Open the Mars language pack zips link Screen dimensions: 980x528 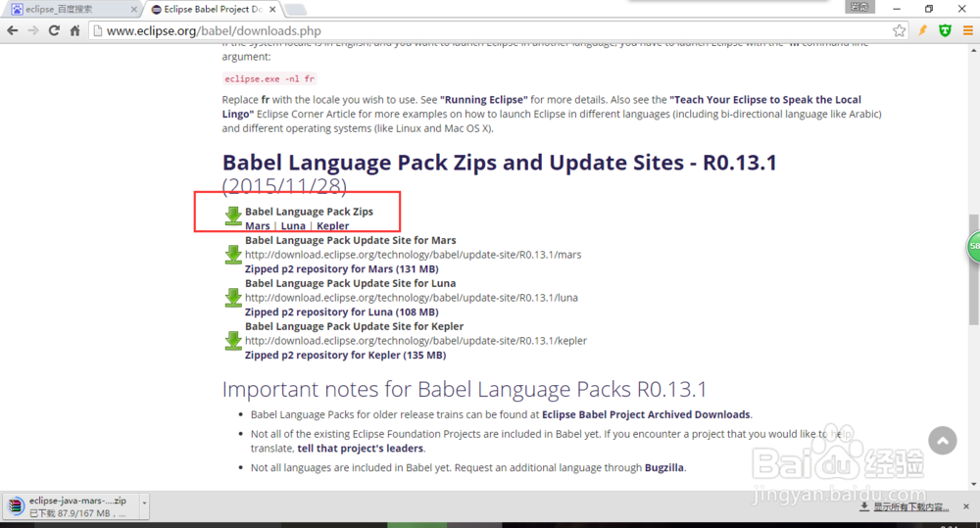(x=258, y=225)
